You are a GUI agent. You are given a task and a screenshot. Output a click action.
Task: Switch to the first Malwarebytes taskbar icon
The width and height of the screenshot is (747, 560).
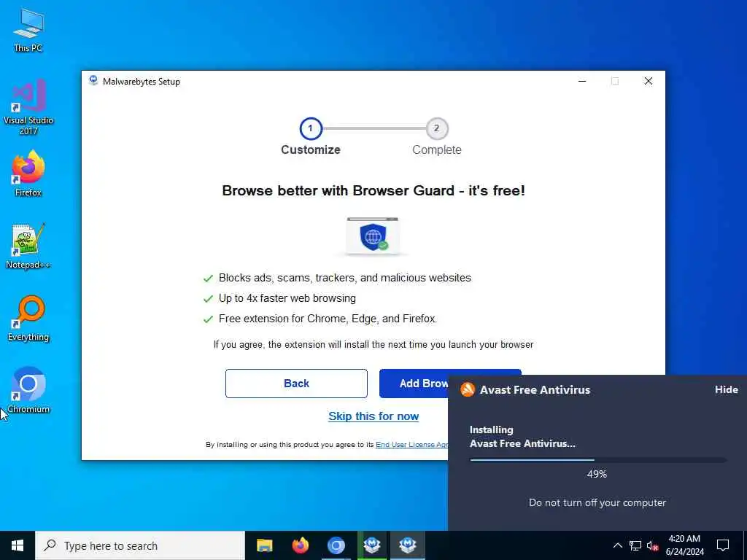pos(372,545)
